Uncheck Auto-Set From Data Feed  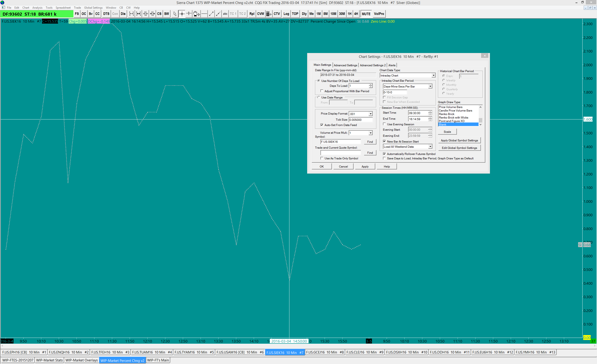pyautogui.click(x=322, y=125)
